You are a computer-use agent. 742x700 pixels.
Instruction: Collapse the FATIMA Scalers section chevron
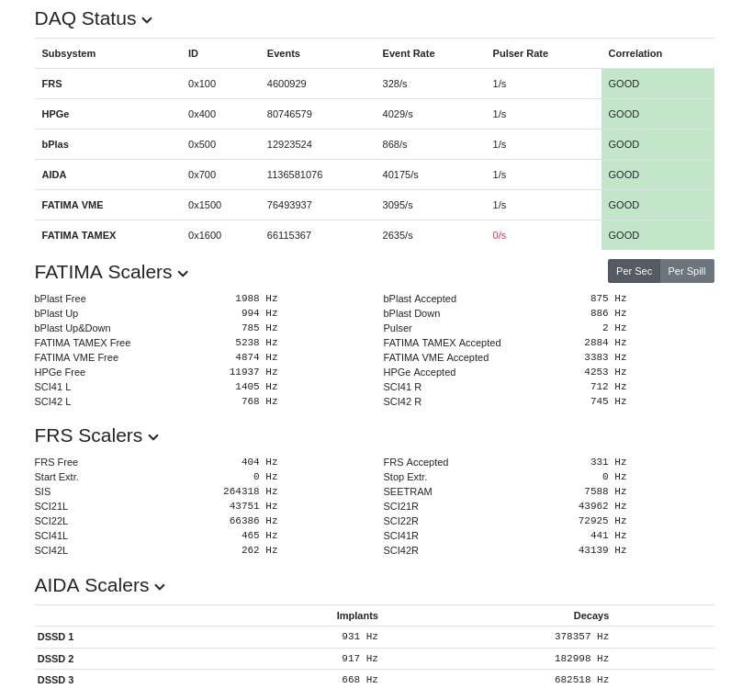click(183, 274)
